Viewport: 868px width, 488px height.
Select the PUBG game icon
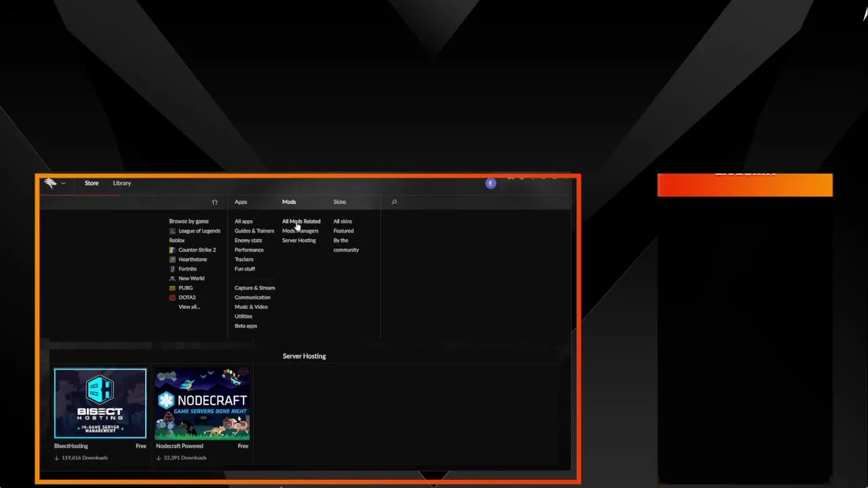point(172,288)
